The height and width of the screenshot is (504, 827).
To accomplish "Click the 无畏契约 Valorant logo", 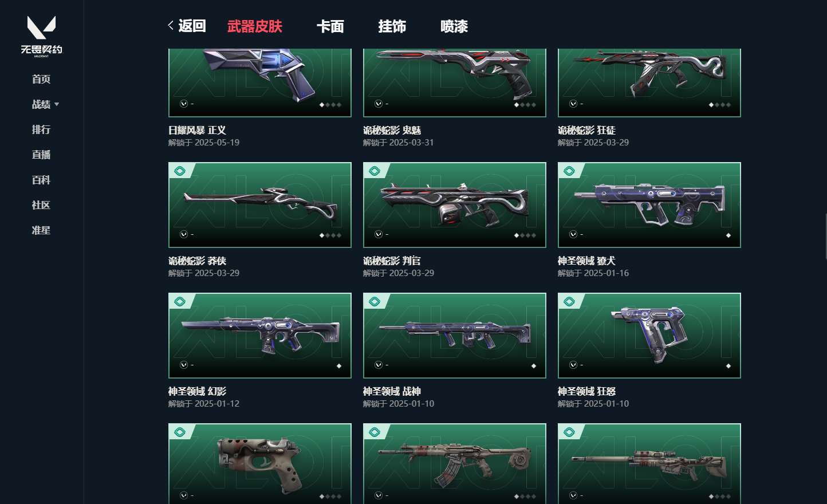I will tap(41, 37).
